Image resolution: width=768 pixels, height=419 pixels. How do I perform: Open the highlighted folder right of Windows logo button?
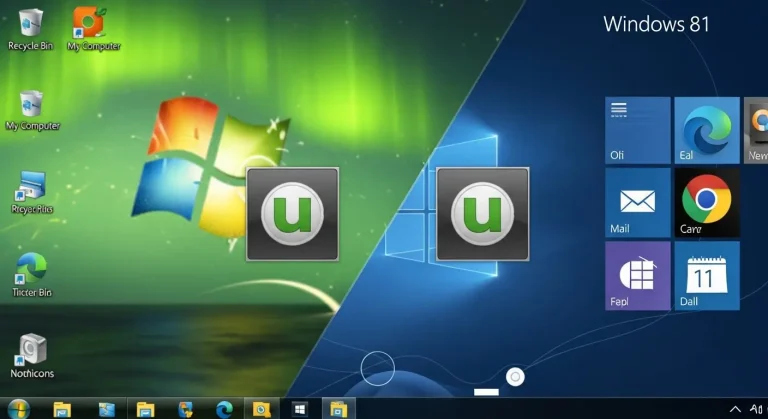tap(338, 409)
